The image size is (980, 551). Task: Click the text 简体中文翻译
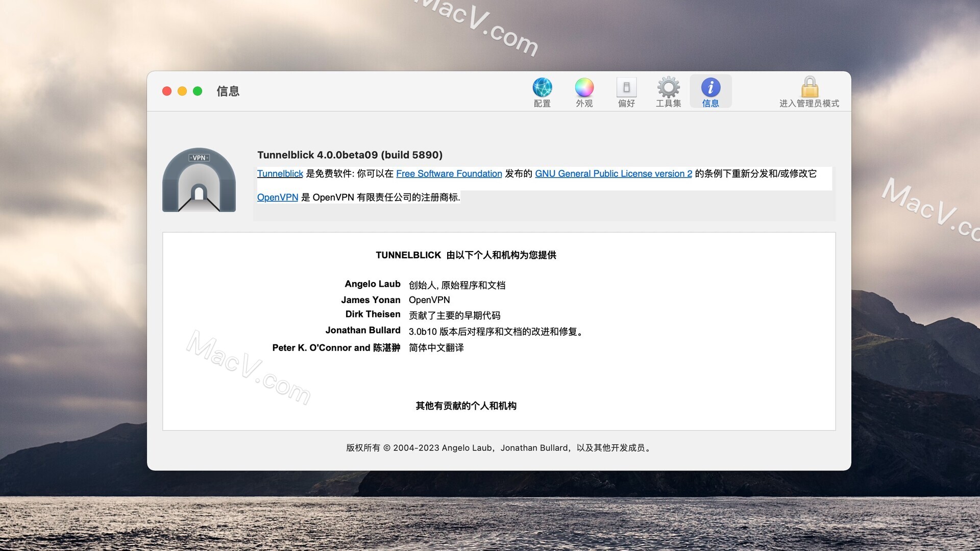point(436,348)
